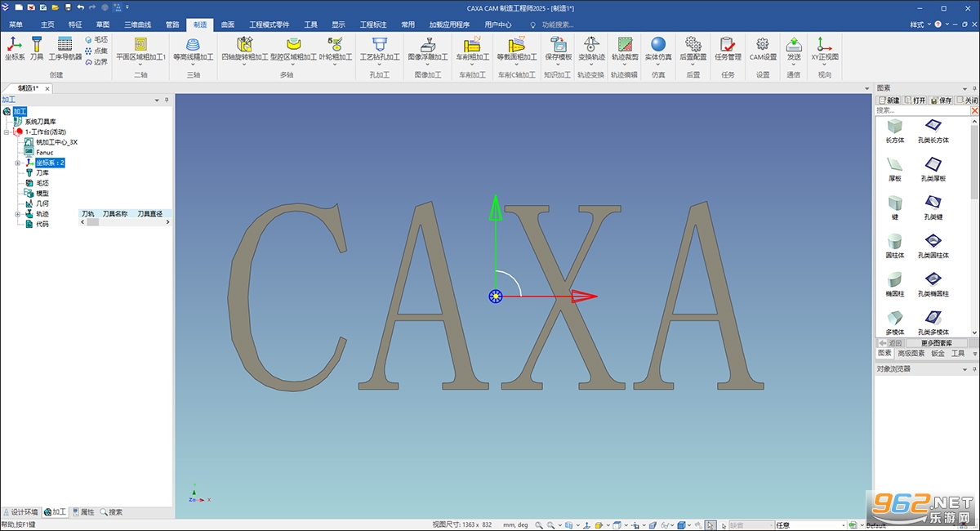
Task: Switch to XY正视图 view
Action: click(825, 48)
